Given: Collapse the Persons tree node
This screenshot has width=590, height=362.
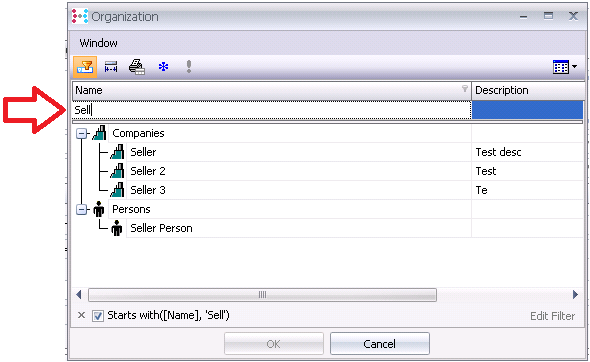Looking at the screenshot, I should (x=82, y=210).
